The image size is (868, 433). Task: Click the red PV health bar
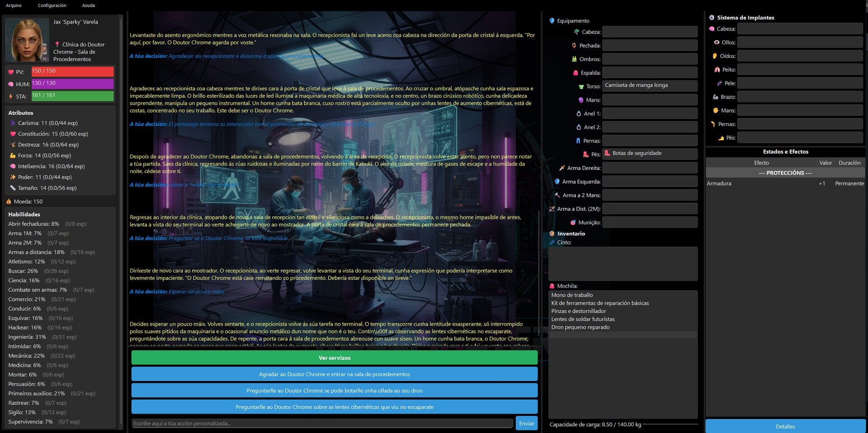click(x=72, y=71)
